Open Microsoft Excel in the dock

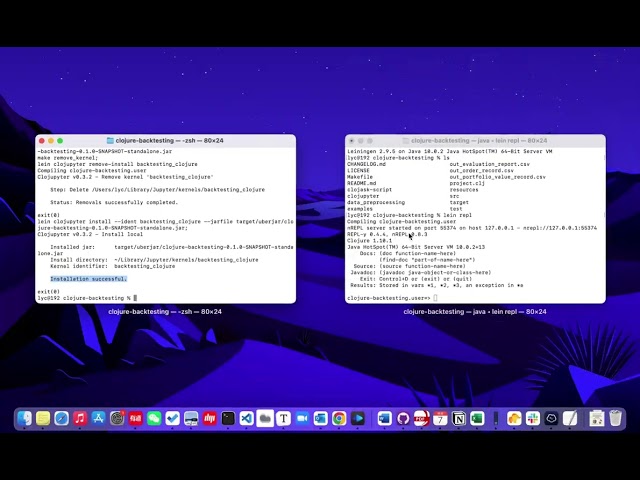coord(477,418)
